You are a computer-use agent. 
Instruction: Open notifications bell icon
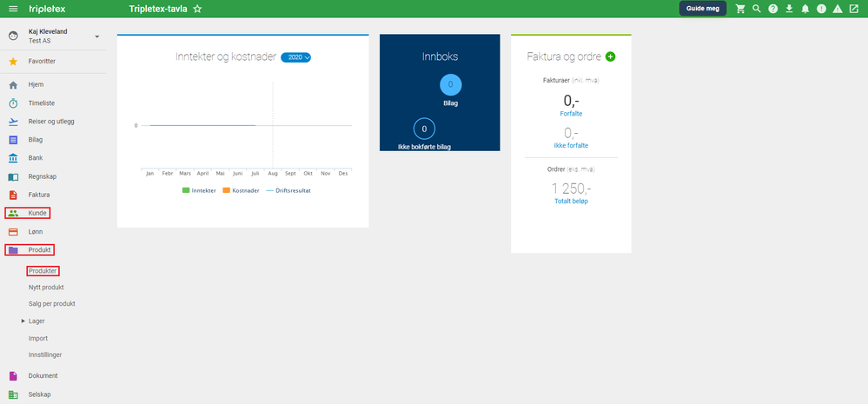pyautogui.click(x=805, y=9)
